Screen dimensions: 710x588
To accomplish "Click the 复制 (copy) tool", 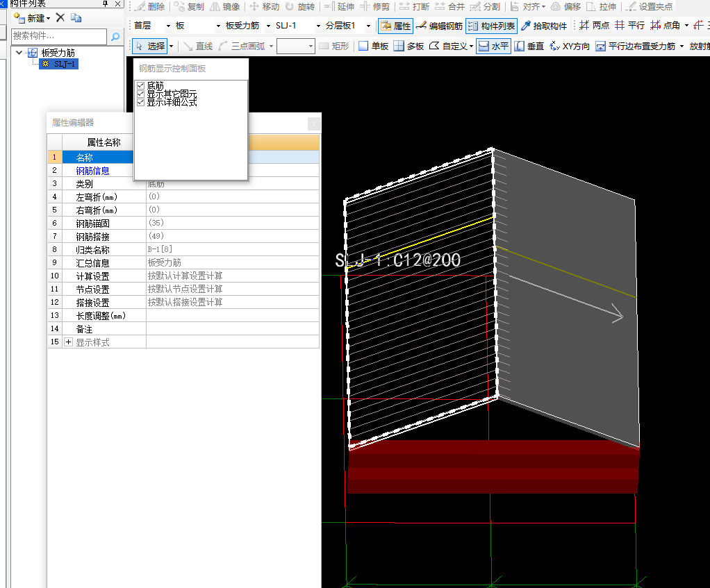I will pyautogui.click(x=189, y=7).
